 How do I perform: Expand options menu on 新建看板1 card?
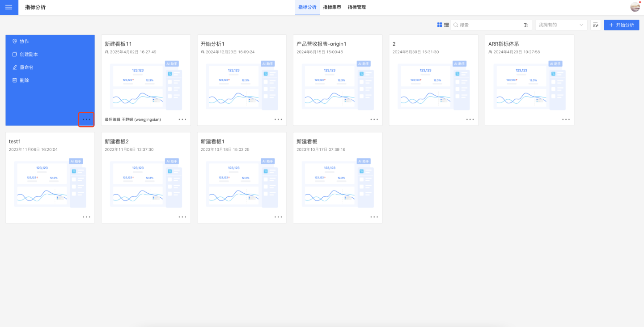point(278,217)
